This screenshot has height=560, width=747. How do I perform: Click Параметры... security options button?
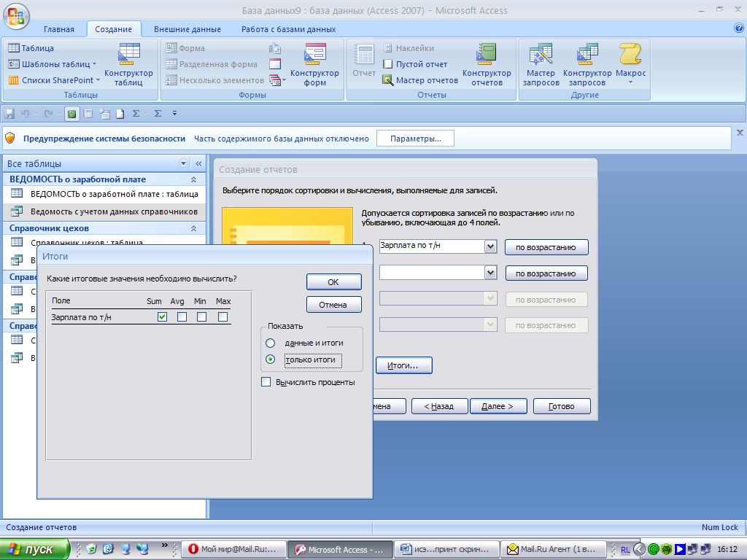[415, 139]
